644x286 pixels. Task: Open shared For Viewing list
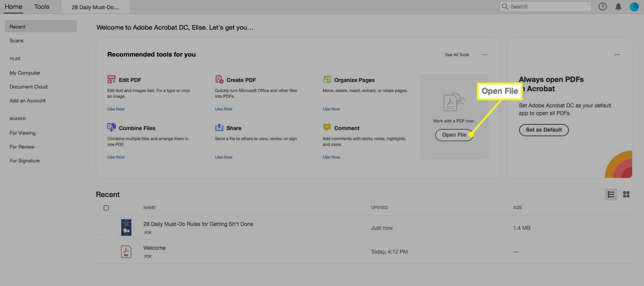(23, 133)
